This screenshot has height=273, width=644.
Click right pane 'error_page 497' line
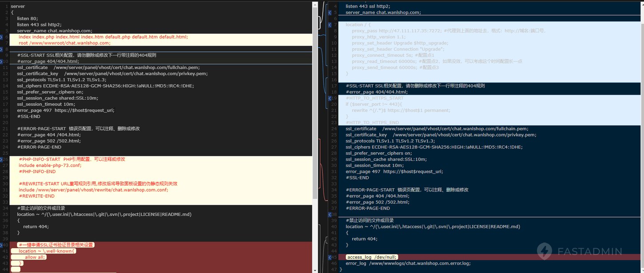pyautogui.click(x=394, y=171)
